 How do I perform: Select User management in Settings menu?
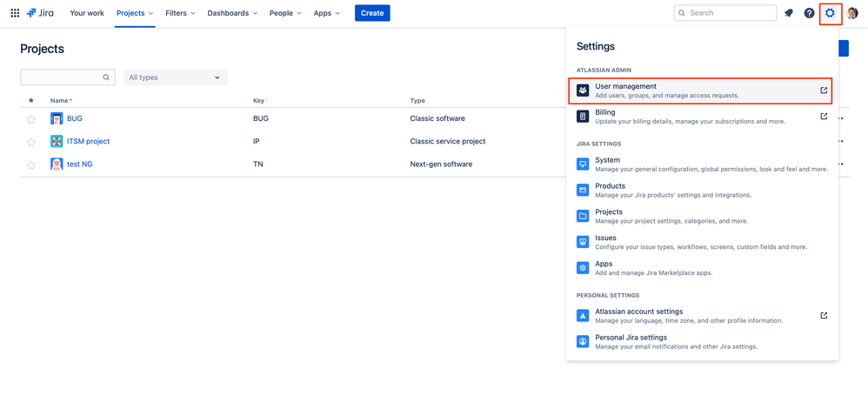701,91
